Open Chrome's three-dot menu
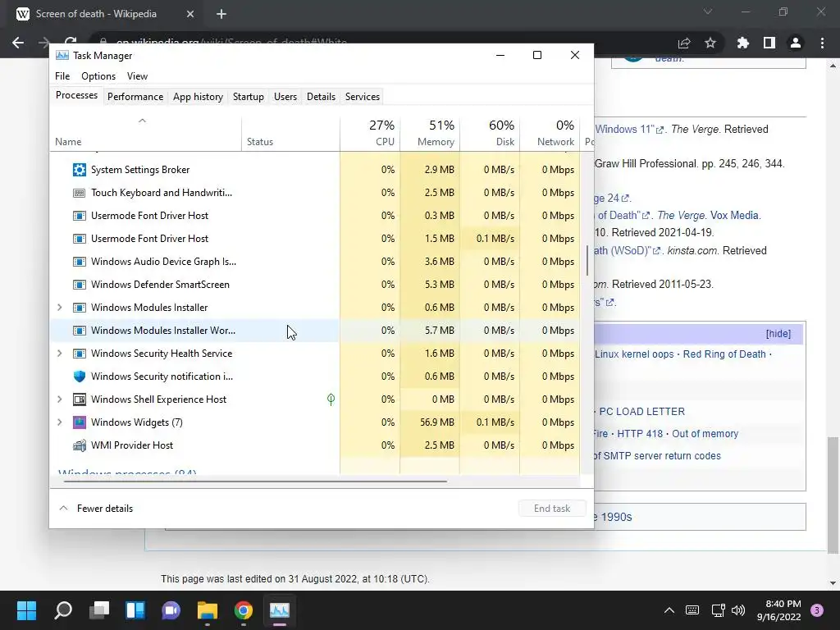This screenshot has width=840, height=630. coord(822,43)
